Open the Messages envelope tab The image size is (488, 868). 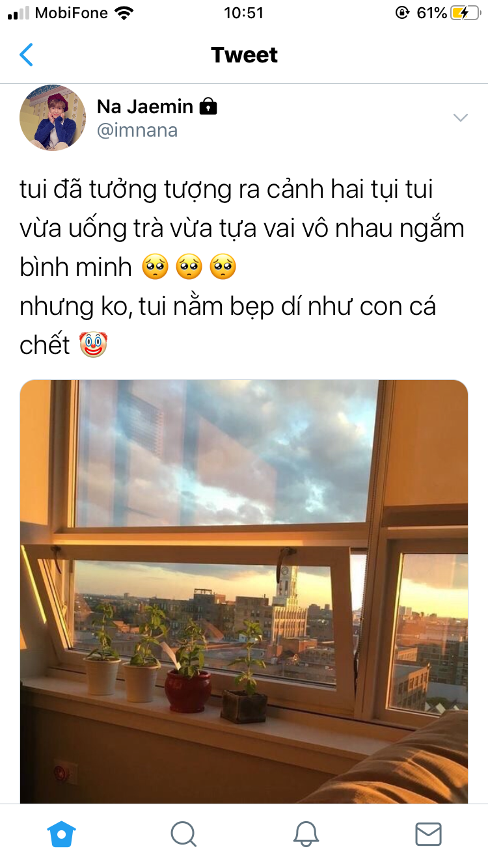pyautogui.click(x=428, y=834)
